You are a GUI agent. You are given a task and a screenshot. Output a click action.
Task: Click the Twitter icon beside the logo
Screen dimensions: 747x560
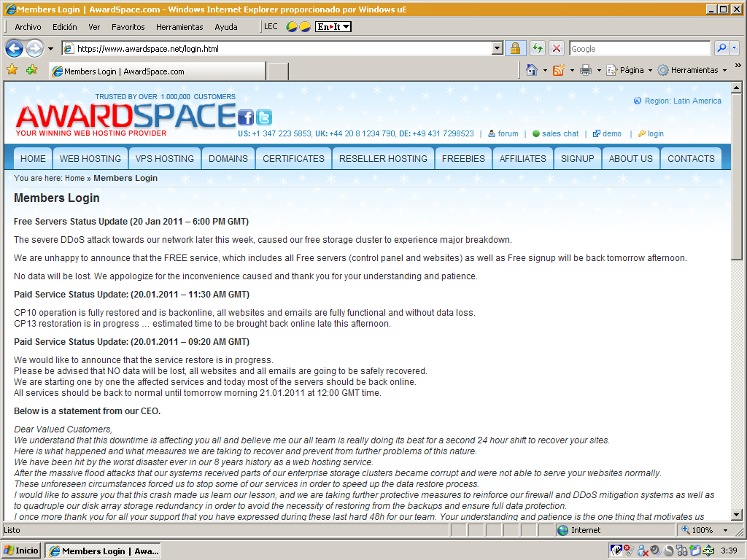tap(264, 117)
